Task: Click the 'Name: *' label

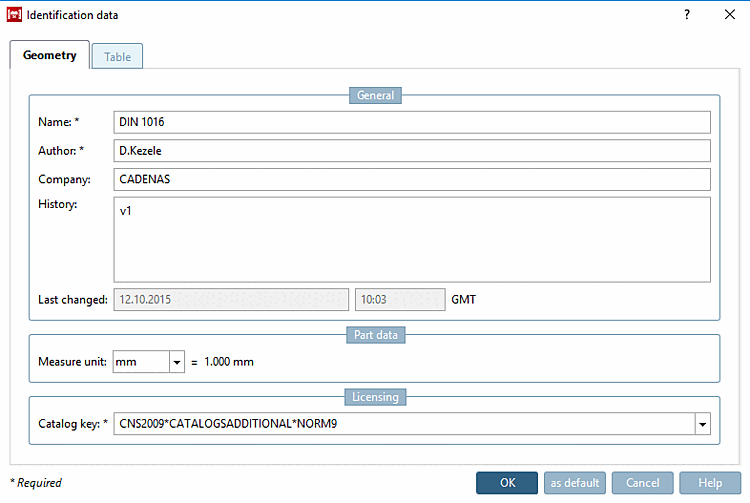Action: pos(58,122)
